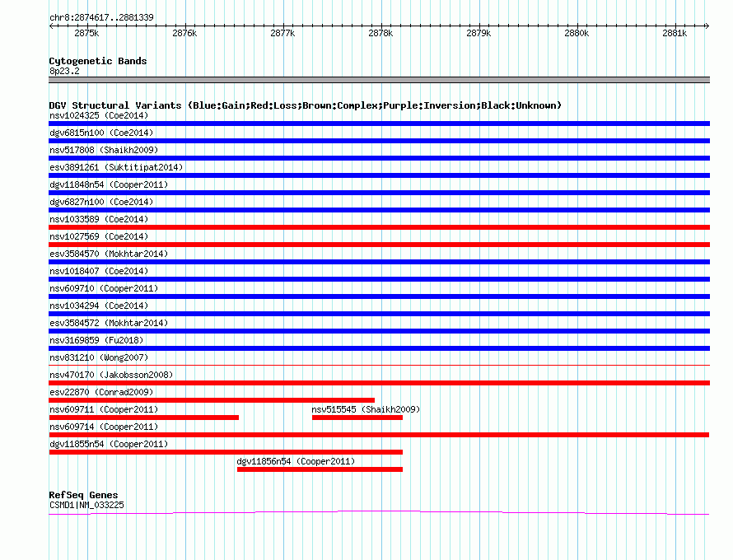Click the 8p23.2 band label
The width and height of the screenshot is (733, 560).
[64, 71]
